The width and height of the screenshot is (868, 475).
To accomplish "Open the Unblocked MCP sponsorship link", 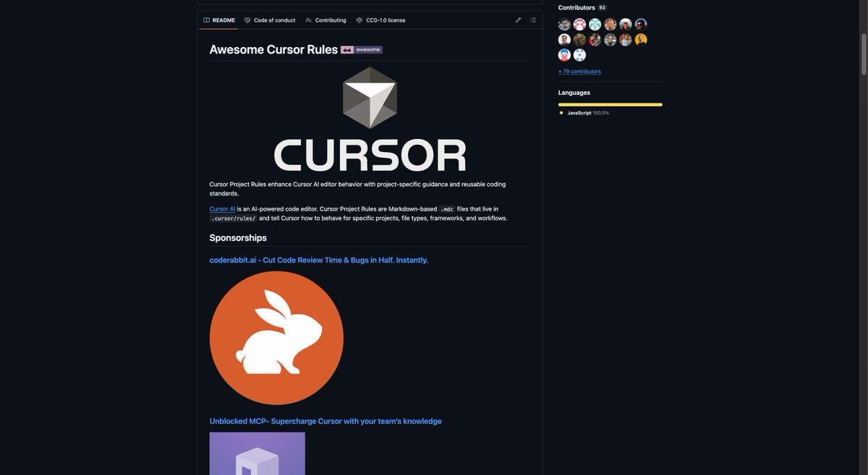I will [325, 421].
